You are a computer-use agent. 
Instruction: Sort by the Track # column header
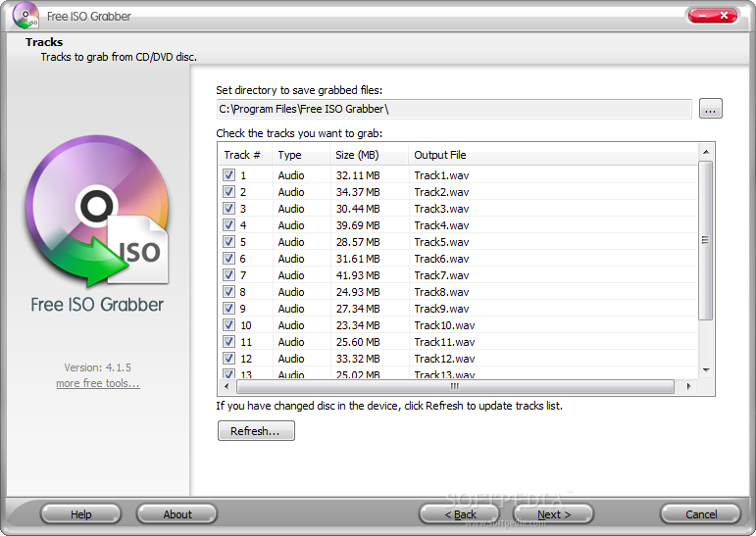click(244, 155)
